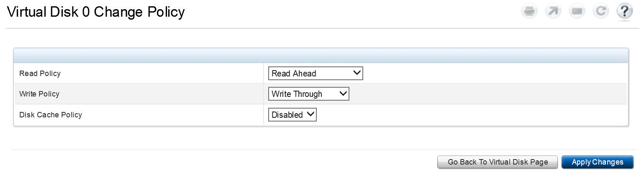Click the blue header bar of policy table
This screenshot has width=644, height=175.
(321, 56)
